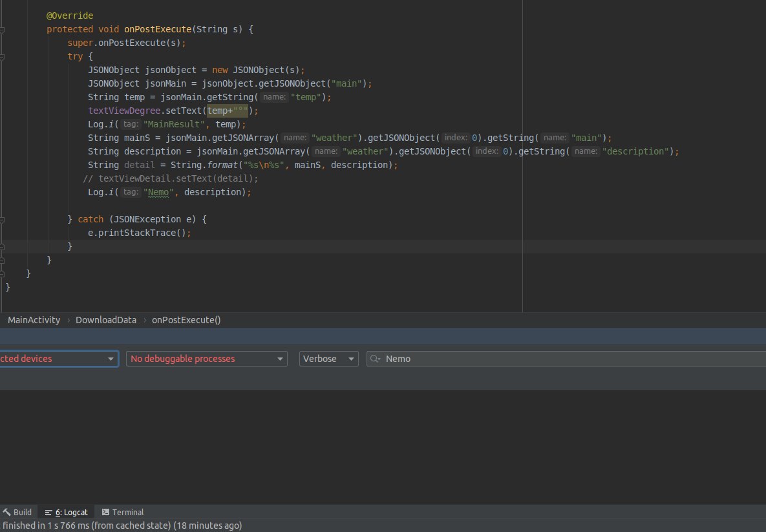Click the detail variable in the String.format line
766x532 pixels.
139,165
